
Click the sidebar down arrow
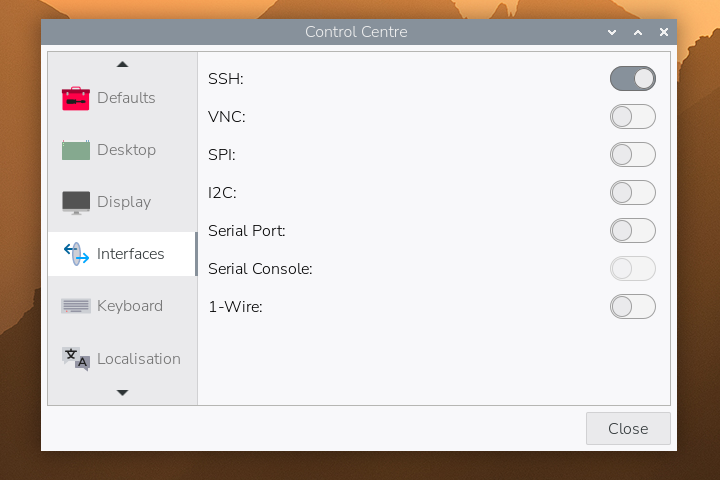pos(122,392)
